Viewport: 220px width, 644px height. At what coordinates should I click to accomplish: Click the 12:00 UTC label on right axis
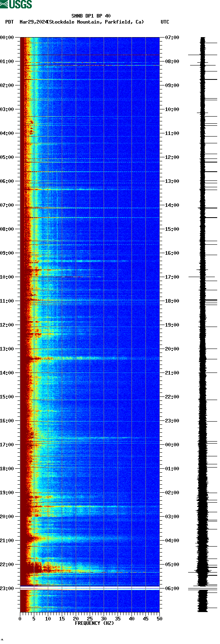point(172,157)
